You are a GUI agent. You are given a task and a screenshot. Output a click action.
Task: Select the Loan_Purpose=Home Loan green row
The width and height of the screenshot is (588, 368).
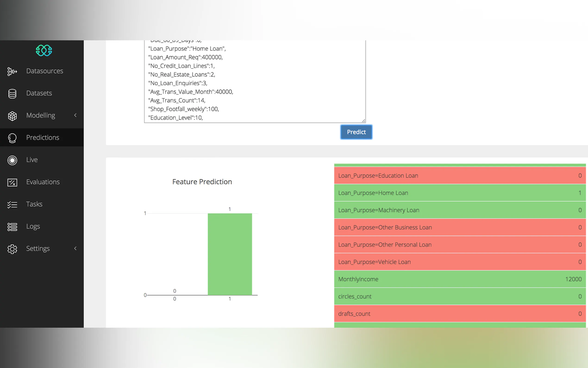(x=460, y=193)
